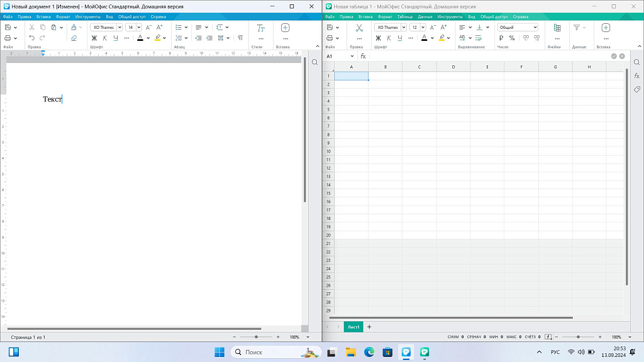Screen dimensions: 644x362
Task: Toggle bold (Ж) in the text document
Action: click(x=94, y=38)
